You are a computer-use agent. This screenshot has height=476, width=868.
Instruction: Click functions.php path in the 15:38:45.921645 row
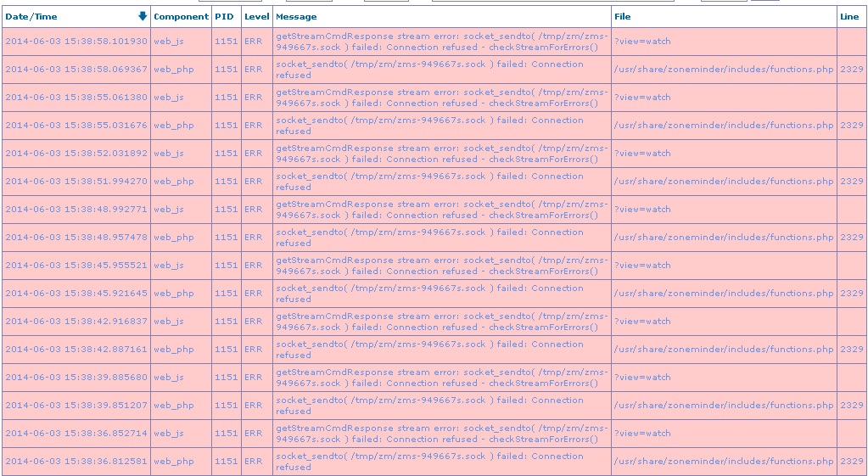[724, 293]
